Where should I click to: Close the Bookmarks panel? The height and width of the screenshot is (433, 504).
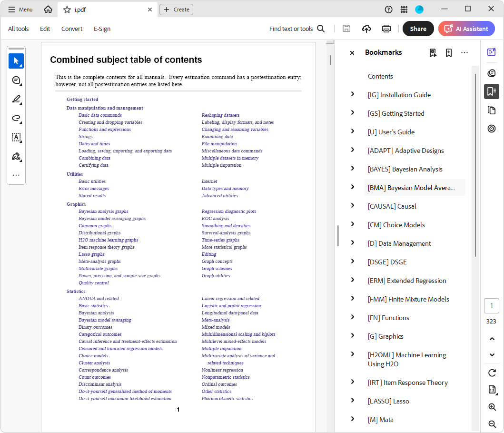(352, 53)
